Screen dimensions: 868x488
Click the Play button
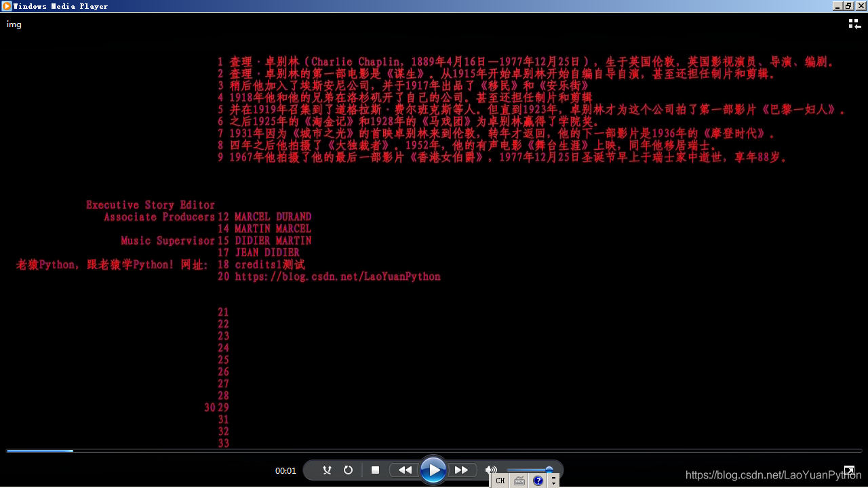click(x=433, y=470)
